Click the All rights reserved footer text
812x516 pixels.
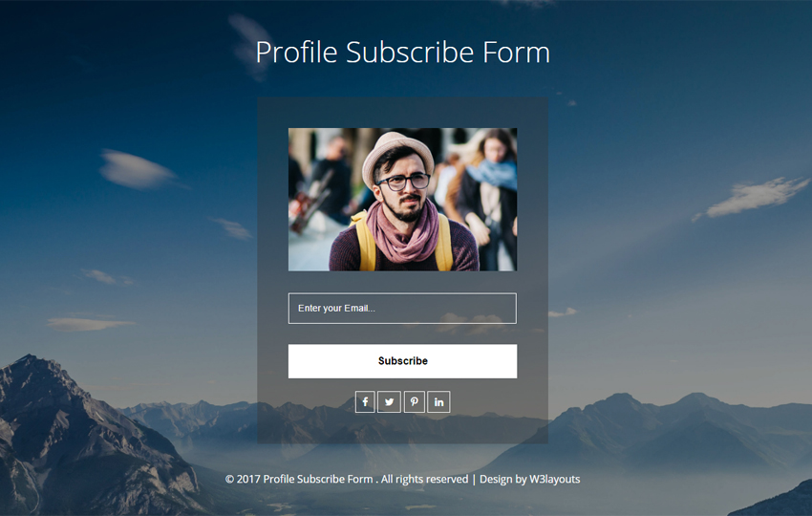click(x=425, y=480)
